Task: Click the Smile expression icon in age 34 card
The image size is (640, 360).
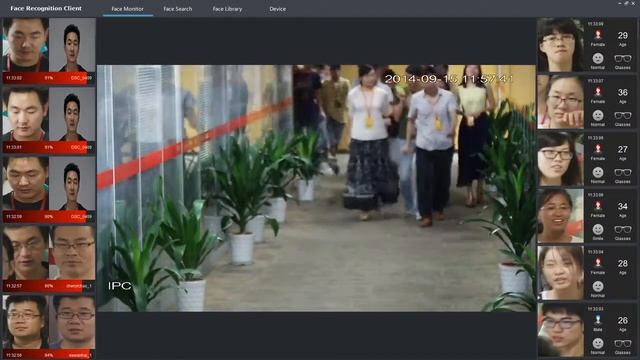Action: 598,230
